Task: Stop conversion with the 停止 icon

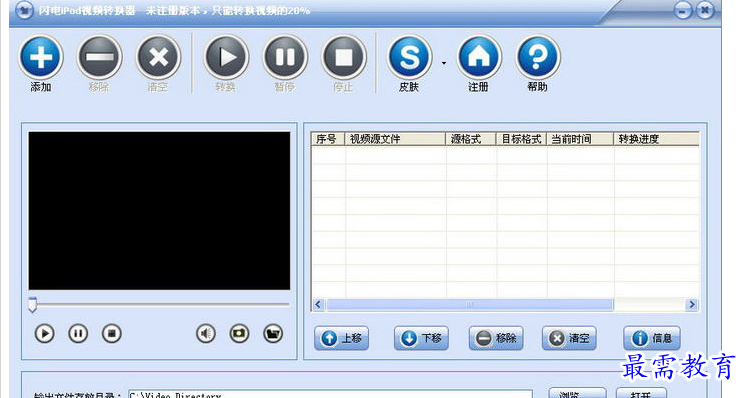Action: (344, 57)
